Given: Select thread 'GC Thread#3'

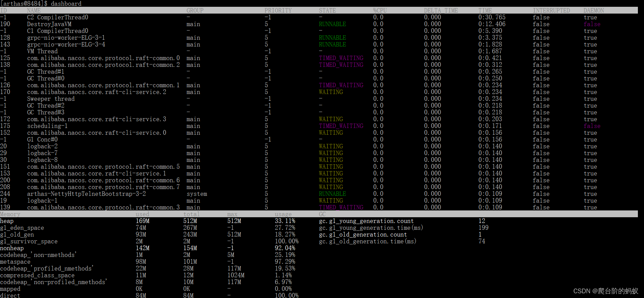Looking at the screenshot, I should [46, 112].
